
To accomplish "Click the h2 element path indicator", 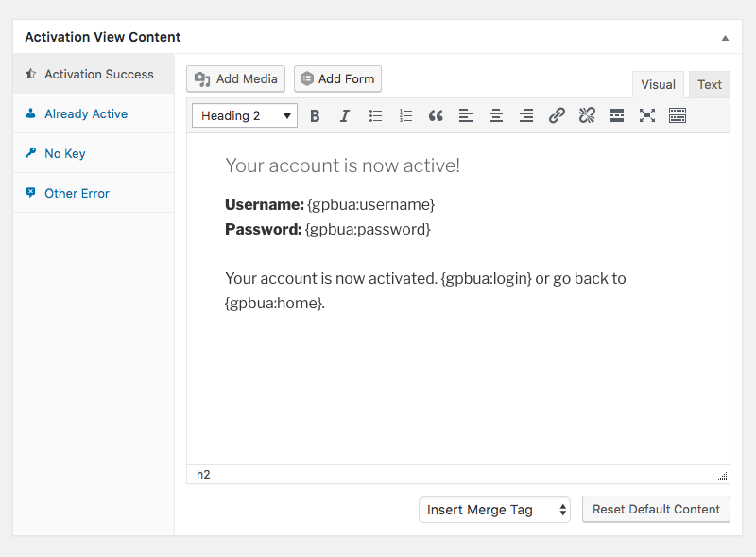I will tap(203, 475).
